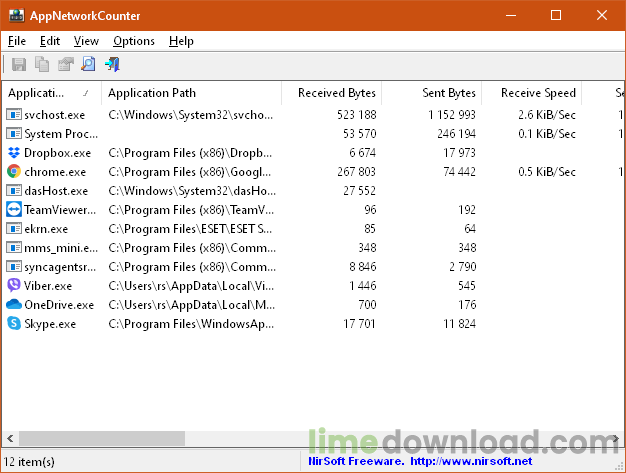Select the OneDrive.exe name text
This screenshot has width=626, height=473.
coord(59,305)
